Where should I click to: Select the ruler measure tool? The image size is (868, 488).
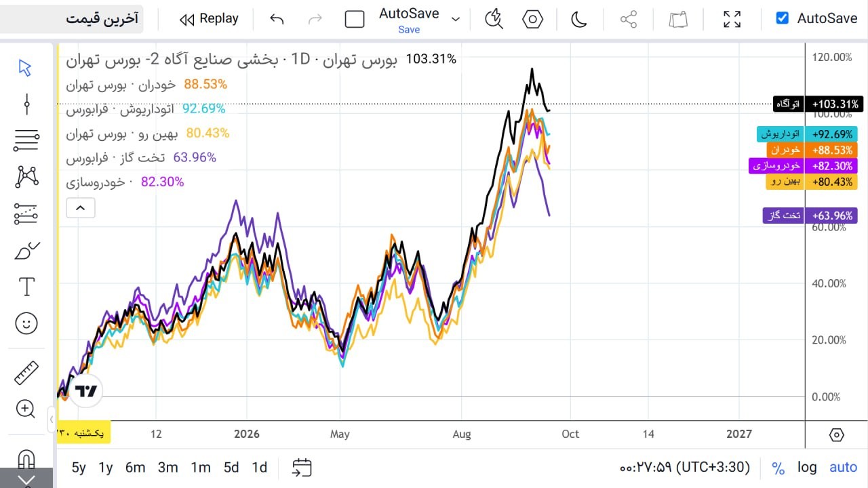(x=26, y=373)
